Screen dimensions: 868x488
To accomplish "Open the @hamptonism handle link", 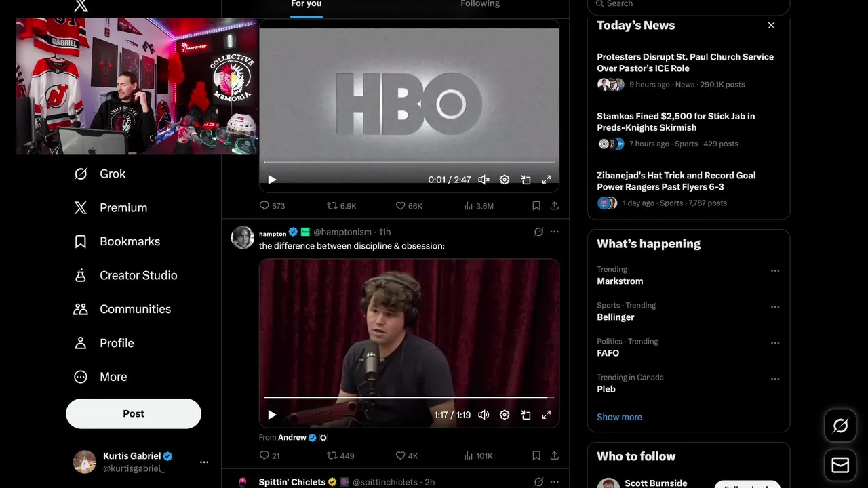I will tap(342, 232).
